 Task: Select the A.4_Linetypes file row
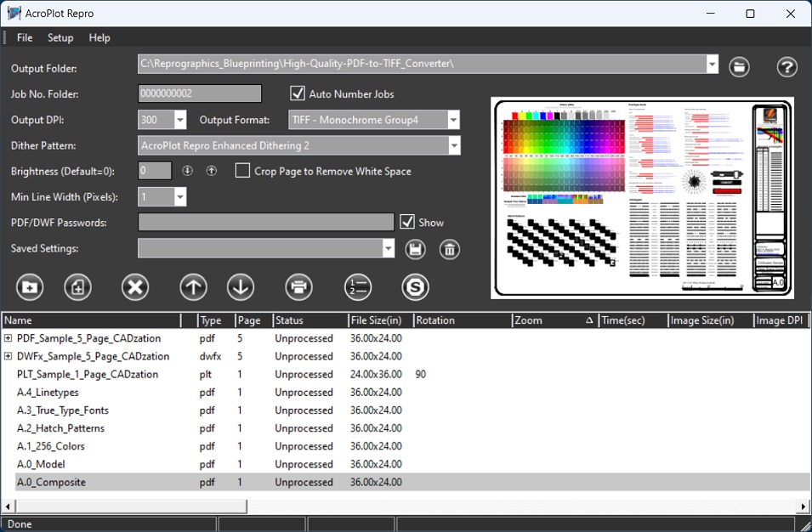[406, 393]
